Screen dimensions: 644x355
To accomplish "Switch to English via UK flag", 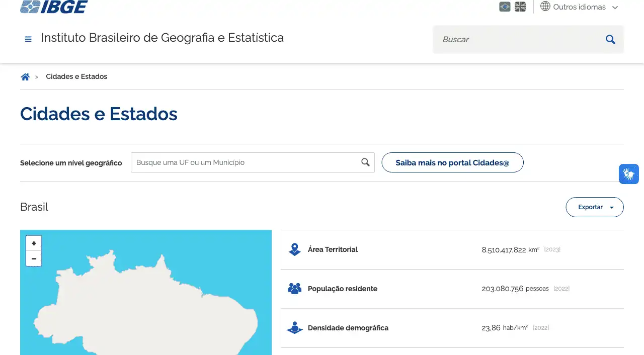I will [x=520, y=7].
